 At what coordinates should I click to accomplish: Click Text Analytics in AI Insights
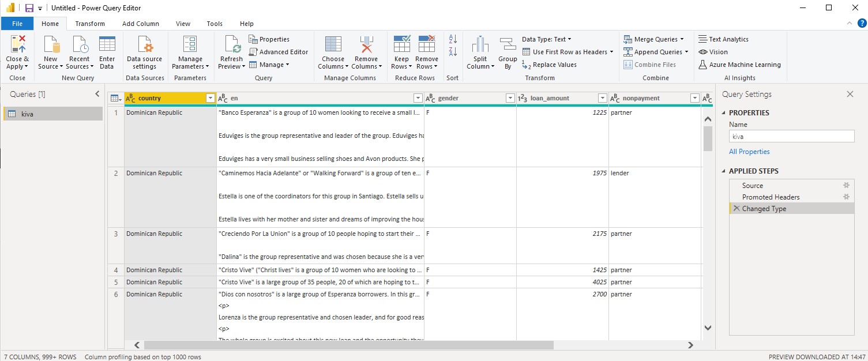coord(723,39)
